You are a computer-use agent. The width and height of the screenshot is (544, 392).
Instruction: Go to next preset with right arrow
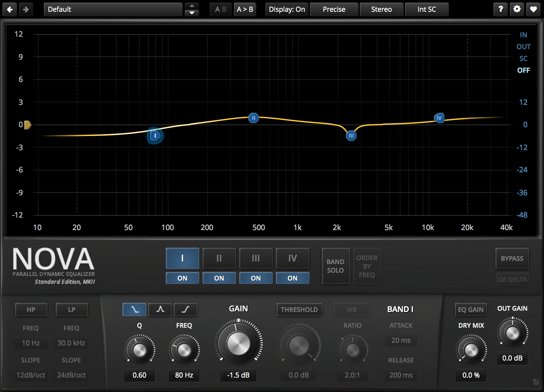click(26, 9)
